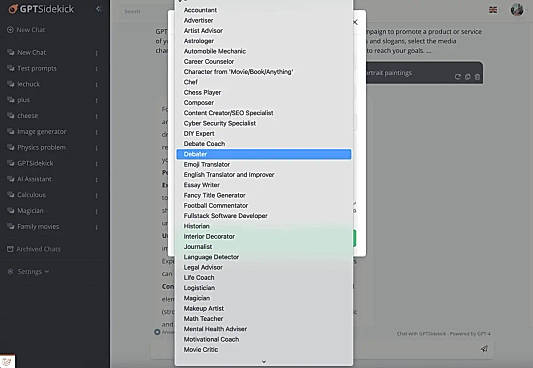Open options menu for Test prompts chat
533x368 pixels.
click(97, 69)
